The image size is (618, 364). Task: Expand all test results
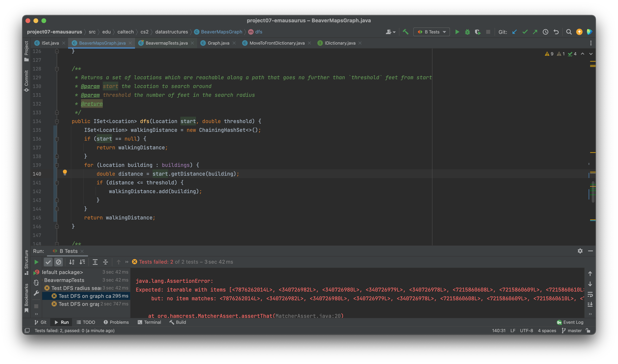coord(95,262)
